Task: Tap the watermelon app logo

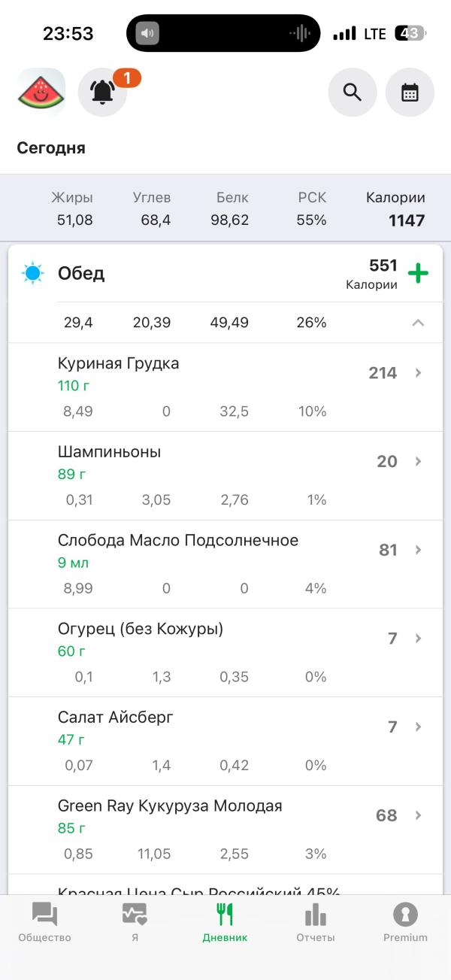Action: [x=41, y=92]
